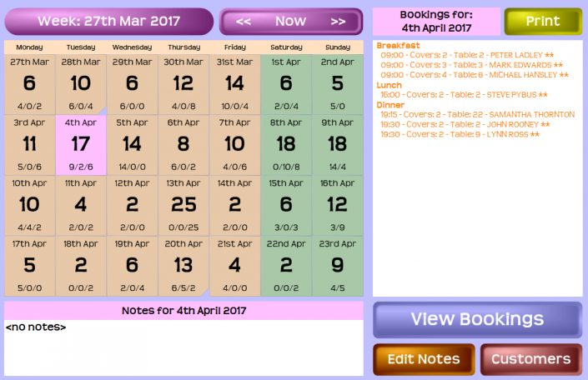Select the 3rd Apr calendar day
The width and height of the screenshot is (588, 380).
(30, 145)
